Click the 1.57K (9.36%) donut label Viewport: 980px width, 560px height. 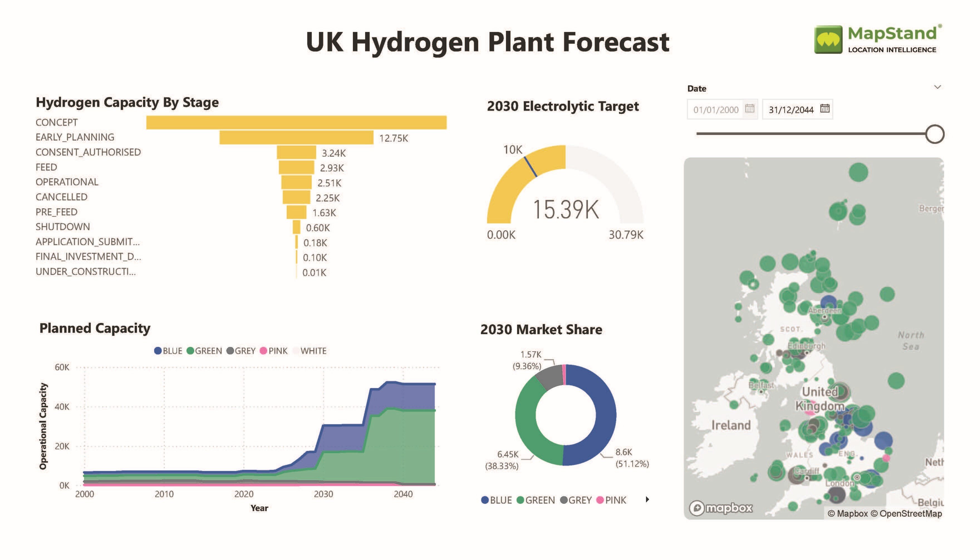pyautogui.click(x=527, y=360)
